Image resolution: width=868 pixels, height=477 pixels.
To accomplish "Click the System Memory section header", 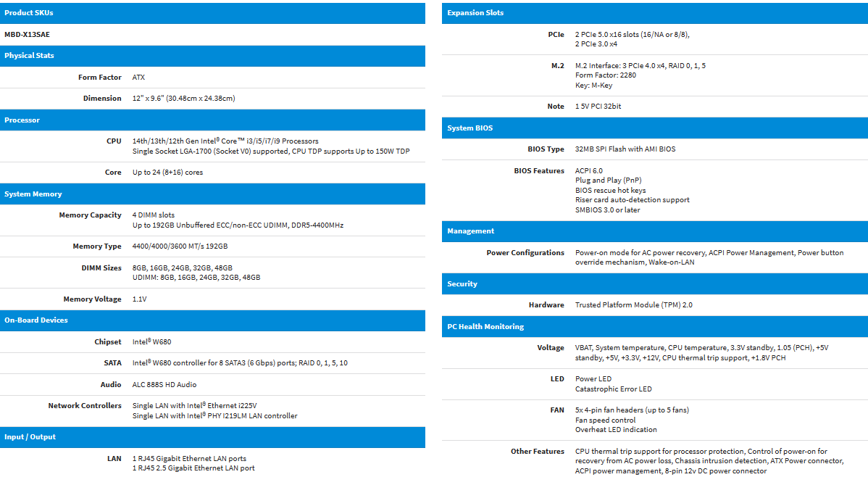I will tap(212, 194).
